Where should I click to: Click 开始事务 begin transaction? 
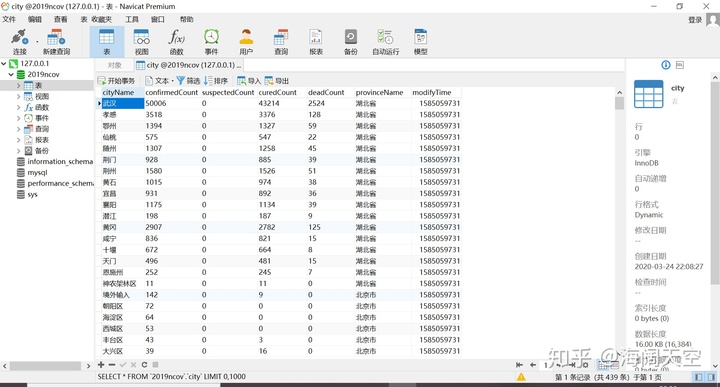pyautogui.click(x=116, y=81)
